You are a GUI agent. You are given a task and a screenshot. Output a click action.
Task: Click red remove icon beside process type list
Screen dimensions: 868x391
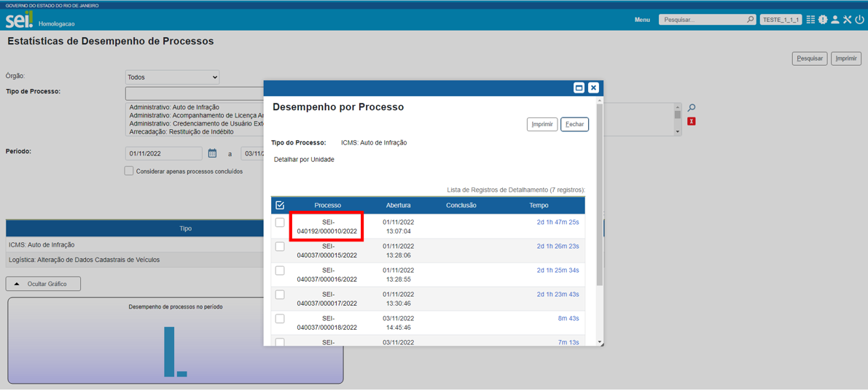coord(692,121)
